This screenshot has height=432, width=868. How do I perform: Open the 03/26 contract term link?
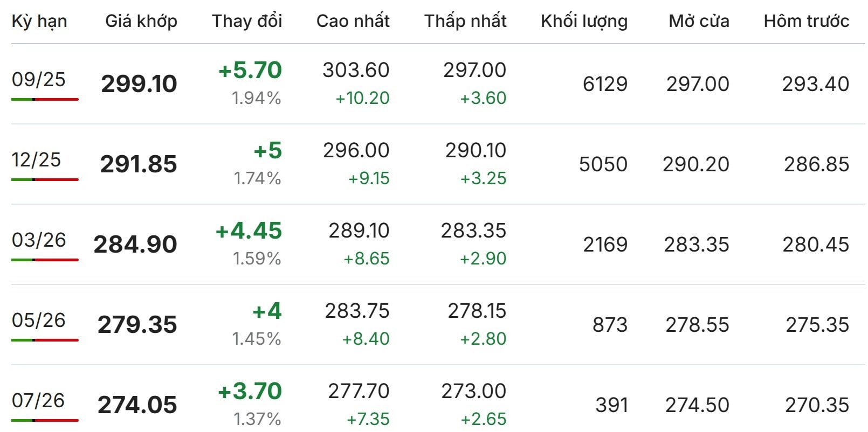(39, 240)
